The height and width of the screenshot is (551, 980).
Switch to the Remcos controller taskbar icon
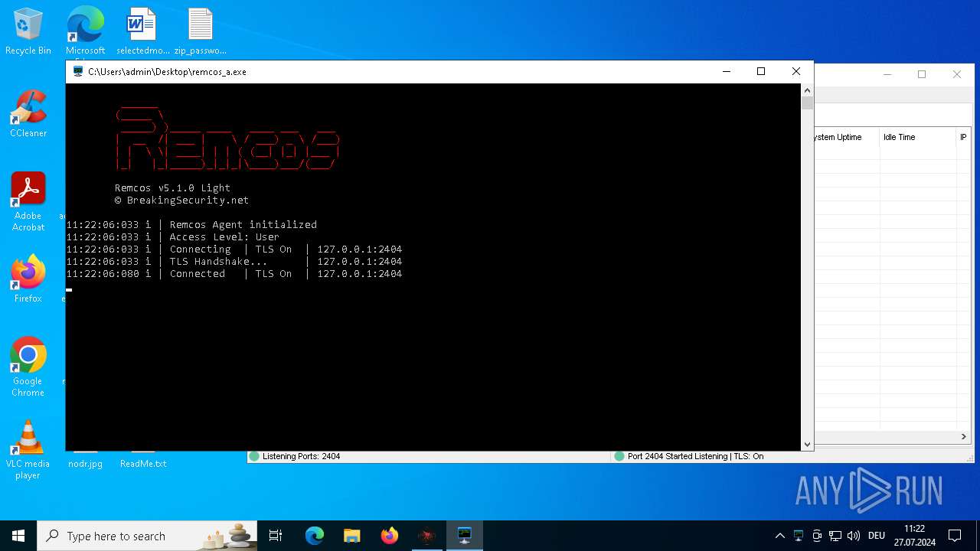(426, 536)
